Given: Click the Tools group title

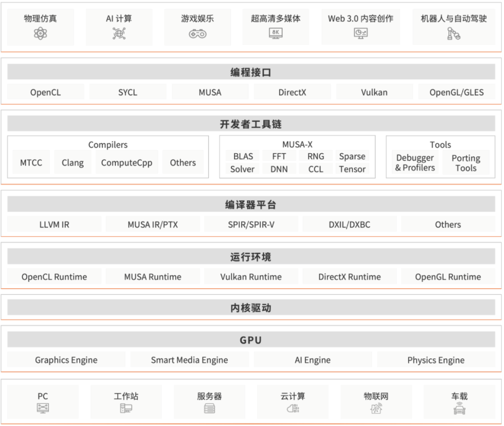Looking at the screenshot, I should 441,144.
